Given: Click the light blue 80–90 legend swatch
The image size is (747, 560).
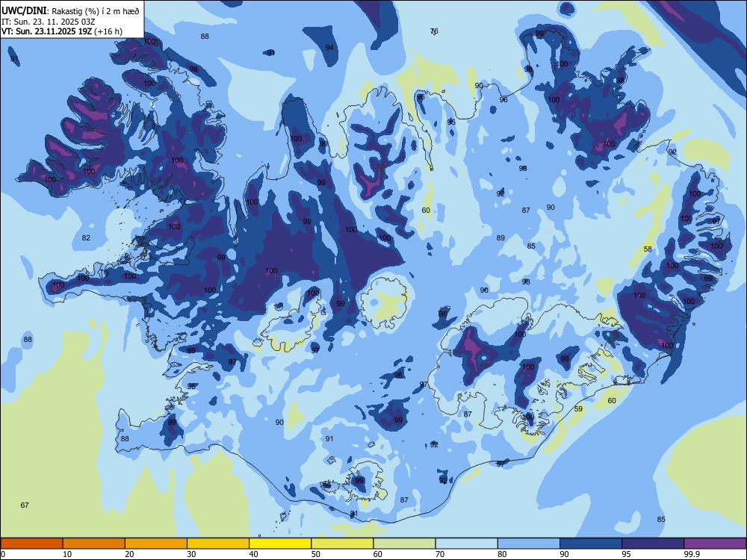Looking at the screenshot, I should [x=529, y=544].
